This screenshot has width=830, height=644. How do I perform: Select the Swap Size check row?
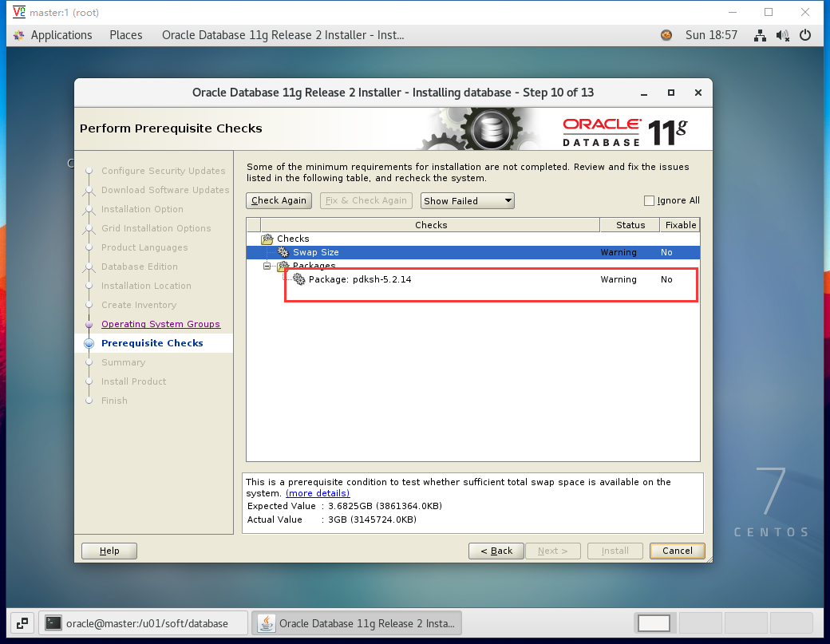coord(473,252)
